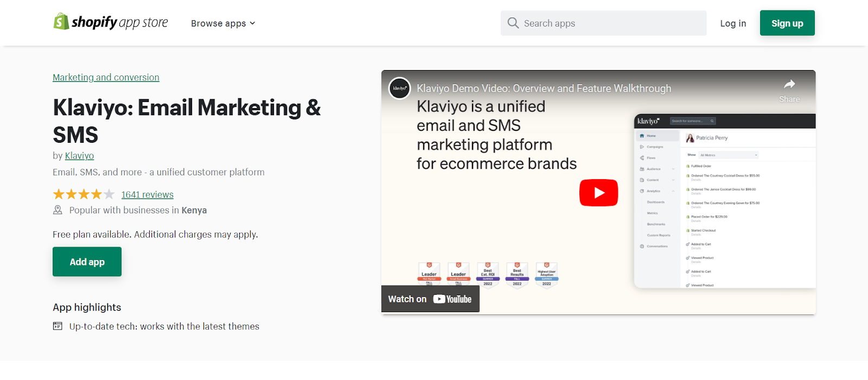Open the All Metrics dropdown in preview

[x=728, y=155]
